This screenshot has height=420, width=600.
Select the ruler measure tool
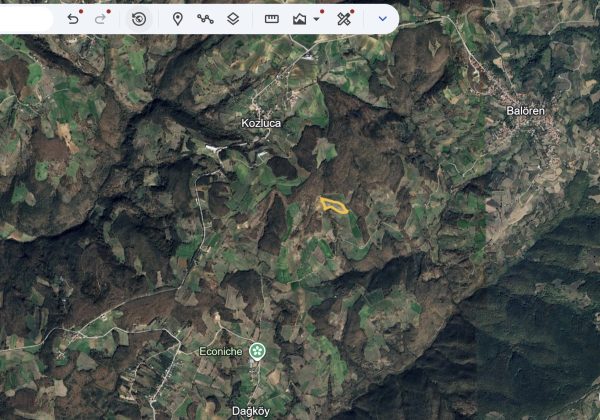[272, 19]
